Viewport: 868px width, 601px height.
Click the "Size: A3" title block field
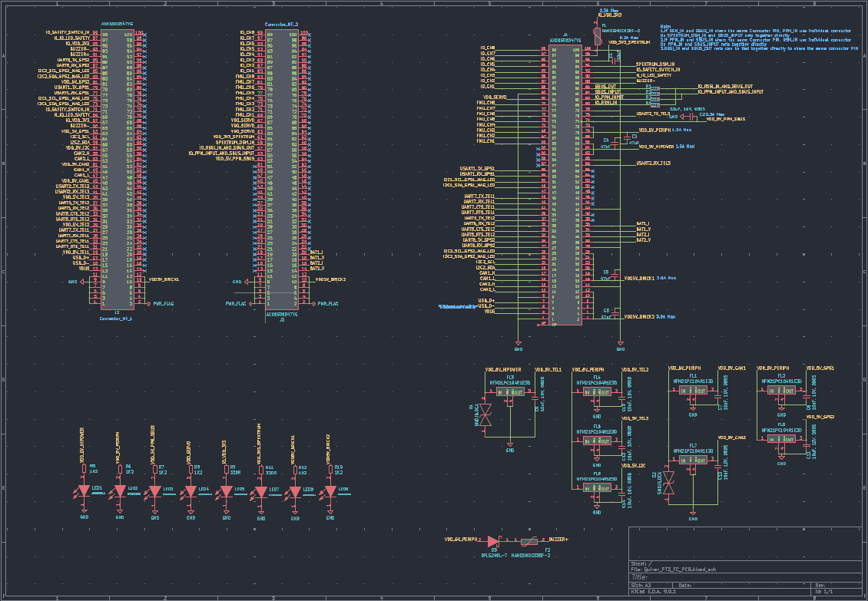(x=641, y=585)
